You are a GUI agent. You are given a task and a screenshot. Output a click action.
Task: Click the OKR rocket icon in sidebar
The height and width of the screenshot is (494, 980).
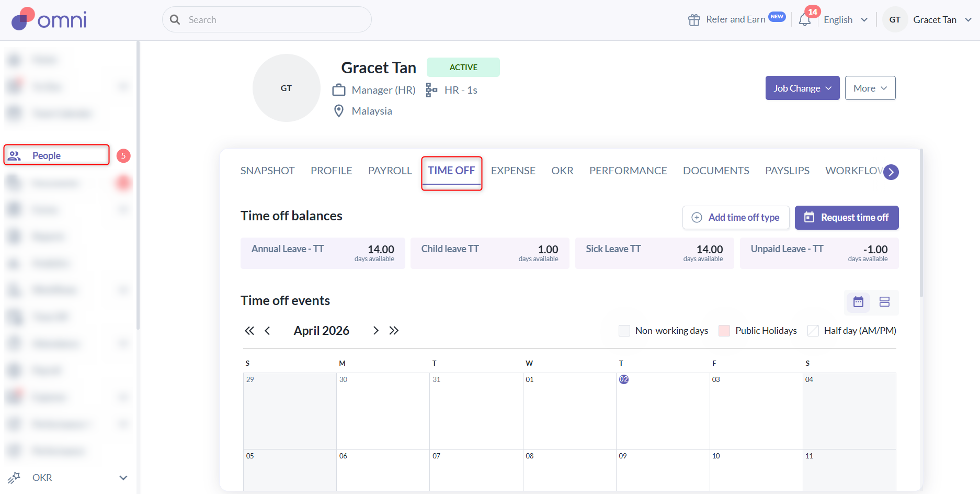[x=14, y=477]
